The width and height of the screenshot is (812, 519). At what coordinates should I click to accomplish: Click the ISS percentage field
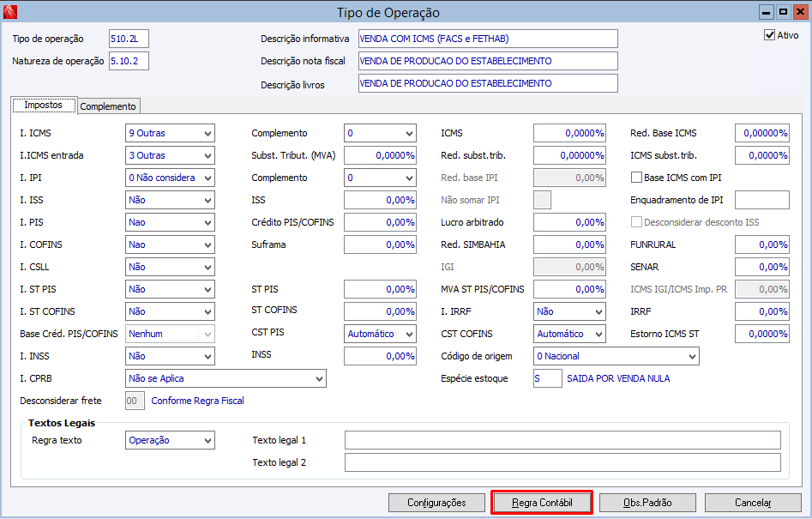[380, 200]
